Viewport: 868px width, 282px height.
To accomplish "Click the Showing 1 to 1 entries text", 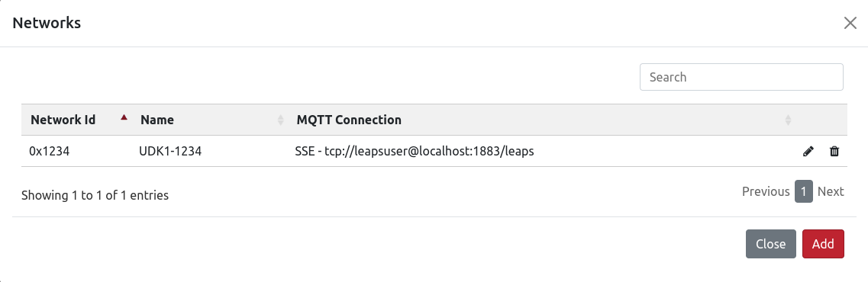I will coord(95,195).
